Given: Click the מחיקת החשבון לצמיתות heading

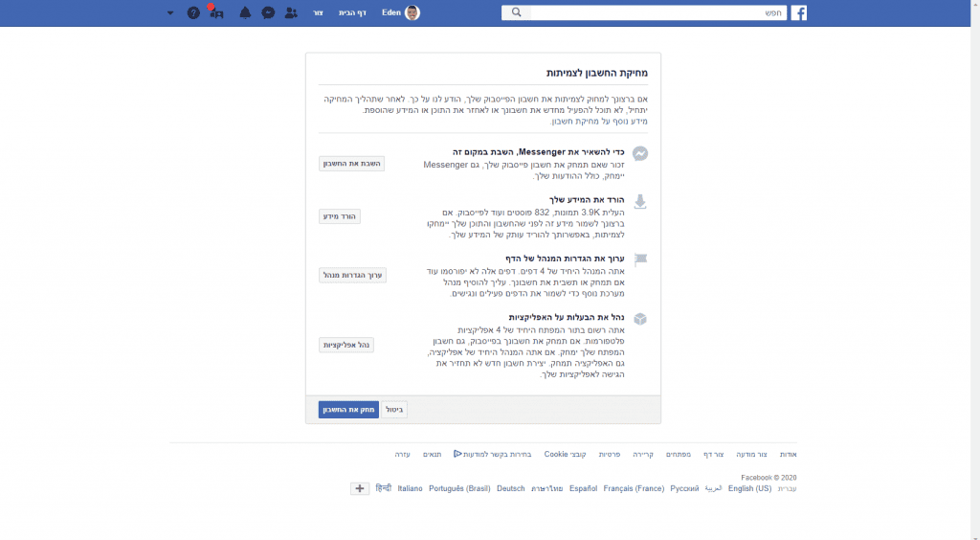Looking at the screenshot, I should point(597,73).
